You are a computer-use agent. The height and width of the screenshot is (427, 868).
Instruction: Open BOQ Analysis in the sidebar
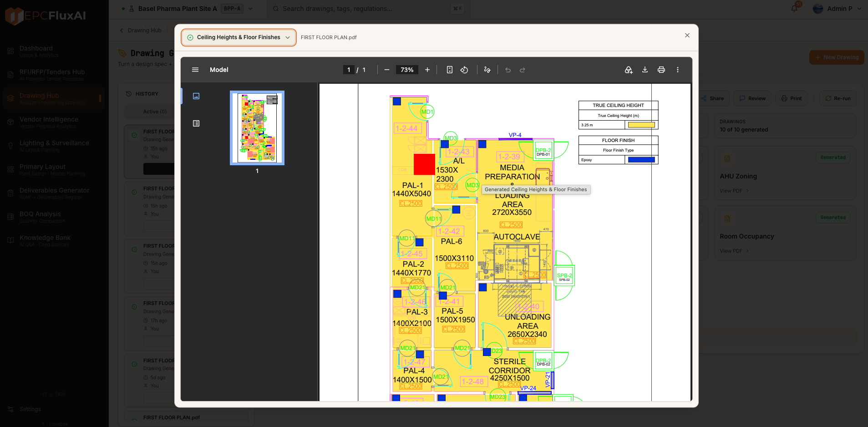tap(54, 217)
